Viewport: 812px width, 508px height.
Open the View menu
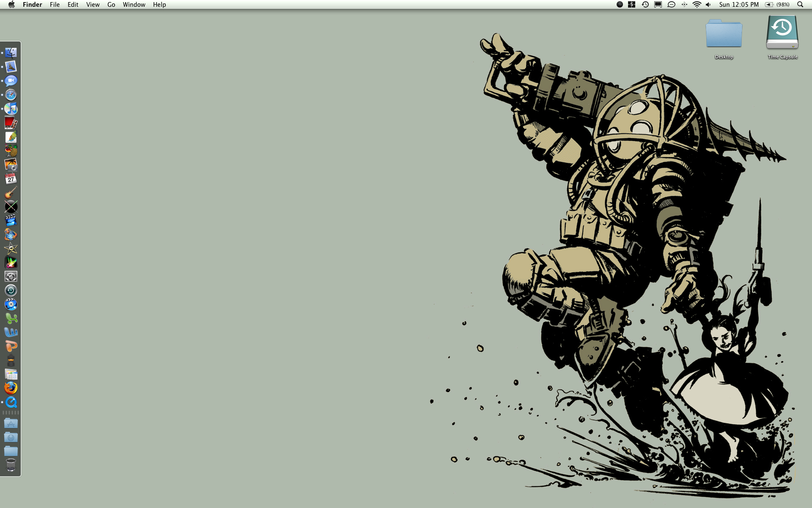click(93, 5)
